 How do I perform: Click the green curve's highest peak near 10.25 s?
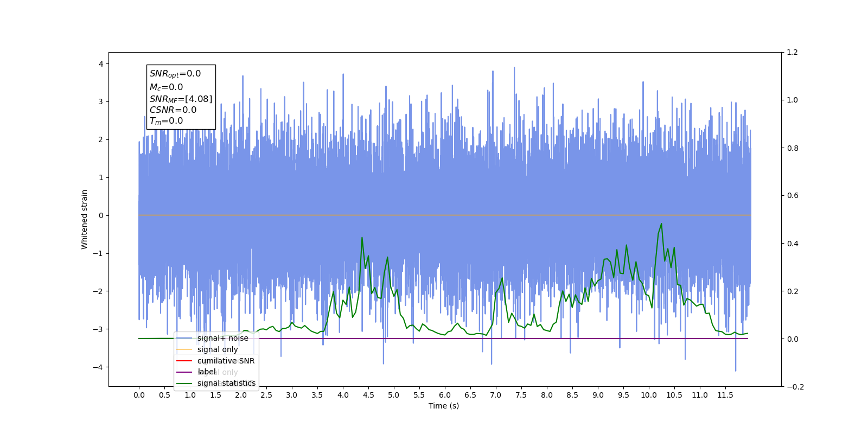coord(661,224)
